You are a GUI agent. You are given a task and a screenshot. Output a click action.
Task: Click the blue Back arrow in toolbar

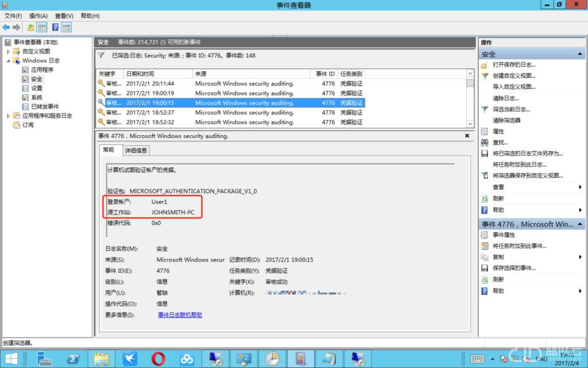[x=6, y=28]
